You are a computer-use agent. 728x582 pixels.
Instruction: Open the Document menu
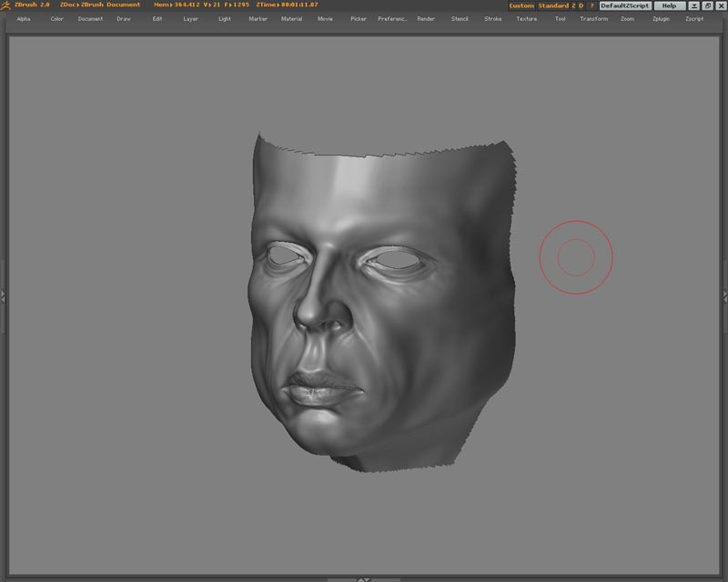tap(90, 19)
